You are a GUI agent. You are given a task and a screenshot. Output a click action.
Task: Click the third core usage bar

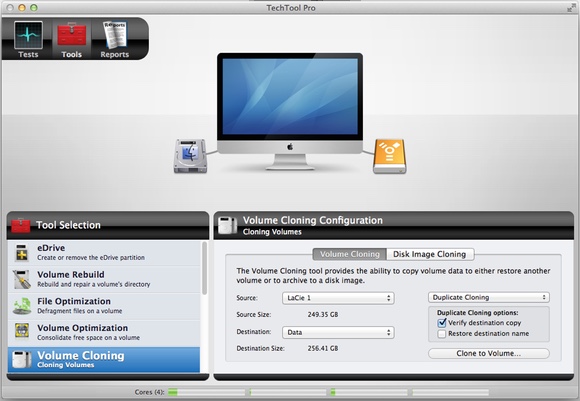coord(369,392)
